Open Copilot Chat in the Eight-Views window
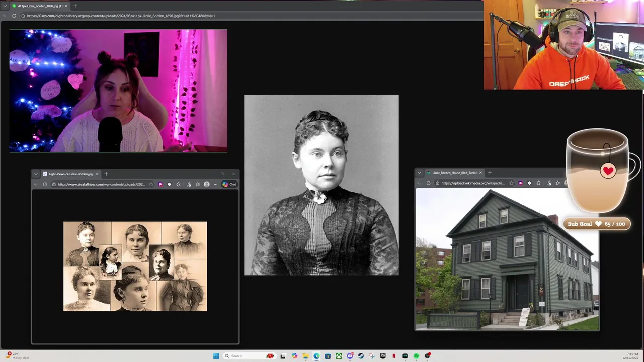This screenshot has width=644, height=362. tap(229, 184)
